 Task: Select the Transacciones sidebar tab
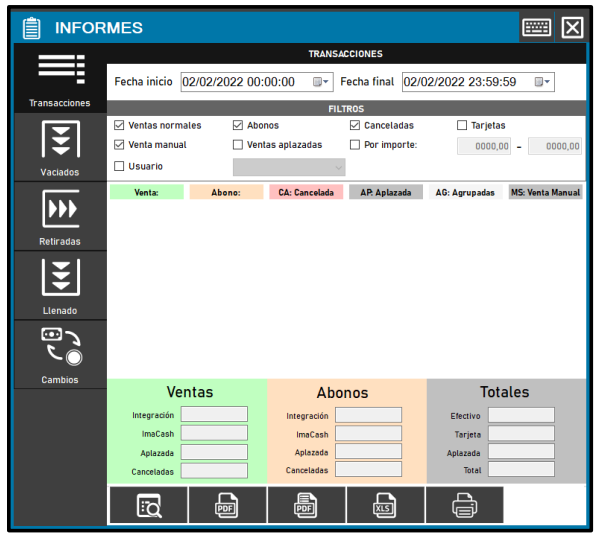coord(59,79)
